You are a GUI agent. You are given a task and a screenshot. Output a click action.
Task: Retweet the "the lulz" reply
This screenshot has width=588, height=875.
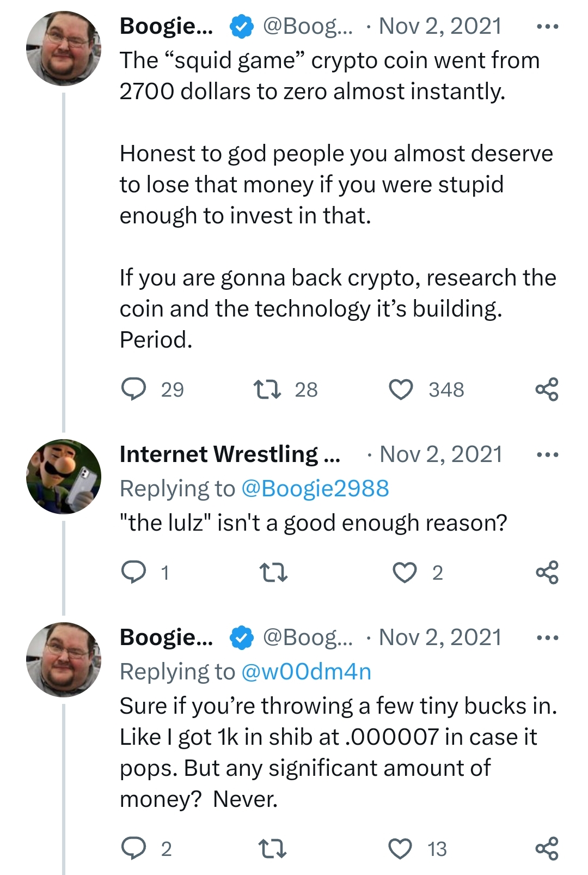click(273, 573)
